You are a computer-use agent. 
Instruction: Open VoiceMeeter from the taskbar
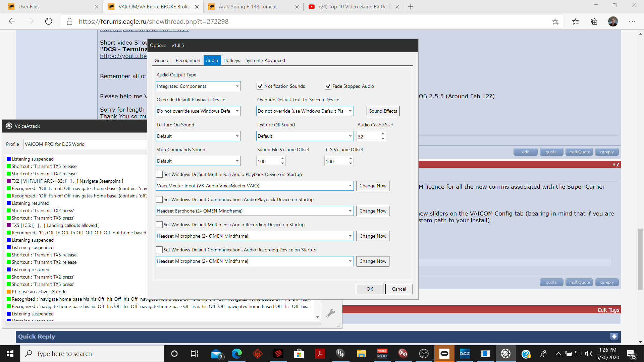(x=382, y=354)
